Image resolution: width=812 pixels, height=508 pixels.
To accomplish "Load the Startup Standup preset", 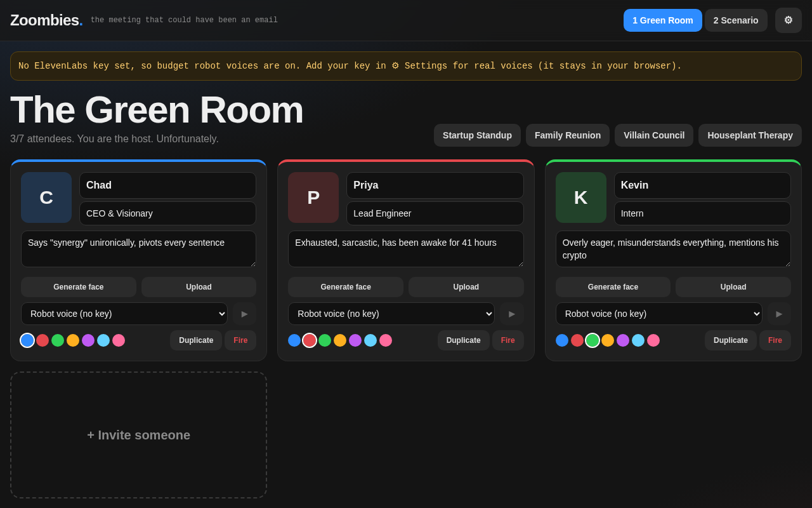I will pyautogui.click(x=477, y=135).
